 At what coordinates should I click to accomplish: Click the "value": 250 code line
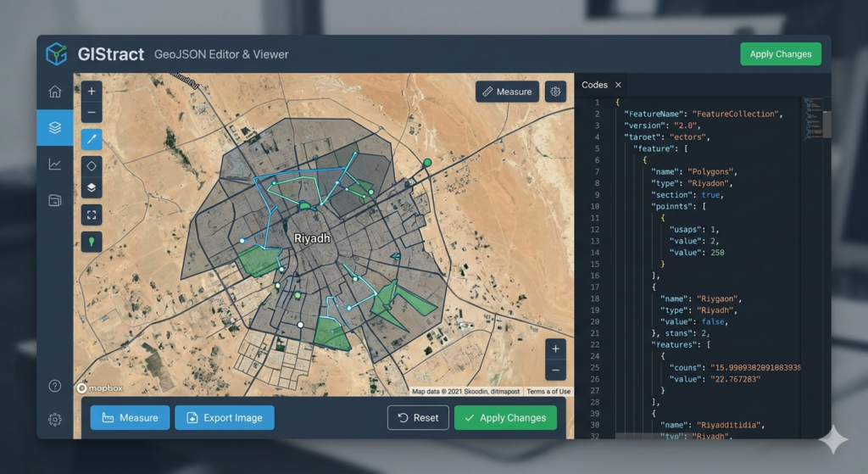pyautogui.click(x=697, y=253)
